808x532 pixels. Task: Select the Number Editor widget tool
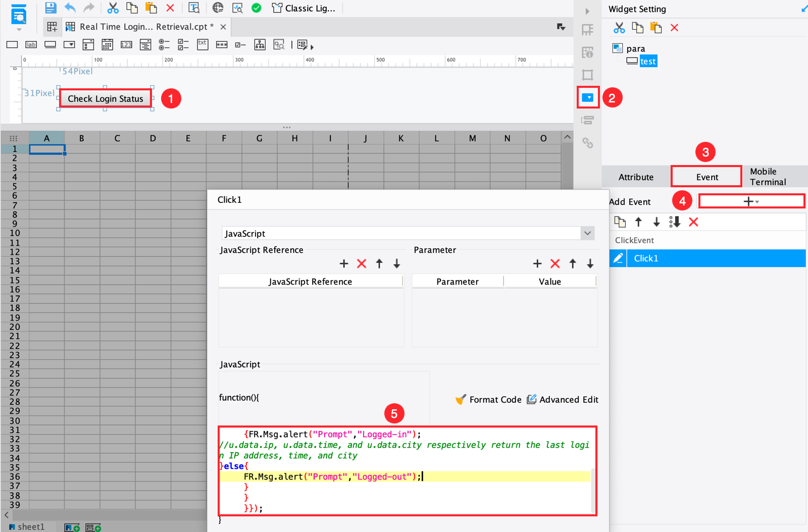click(x=126, y=44)
